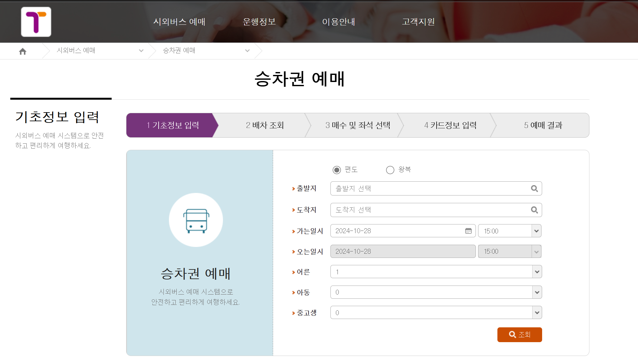Viewport: 638px width, 364px height.
Task: Click the search icon in the 출발지 field
Action: click(534, 188)
